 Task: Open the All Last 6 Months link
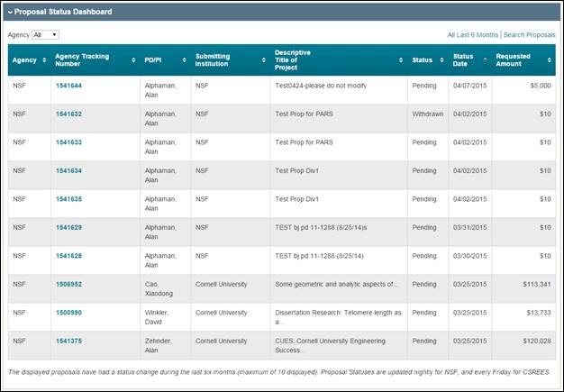[x=472, y=35]
